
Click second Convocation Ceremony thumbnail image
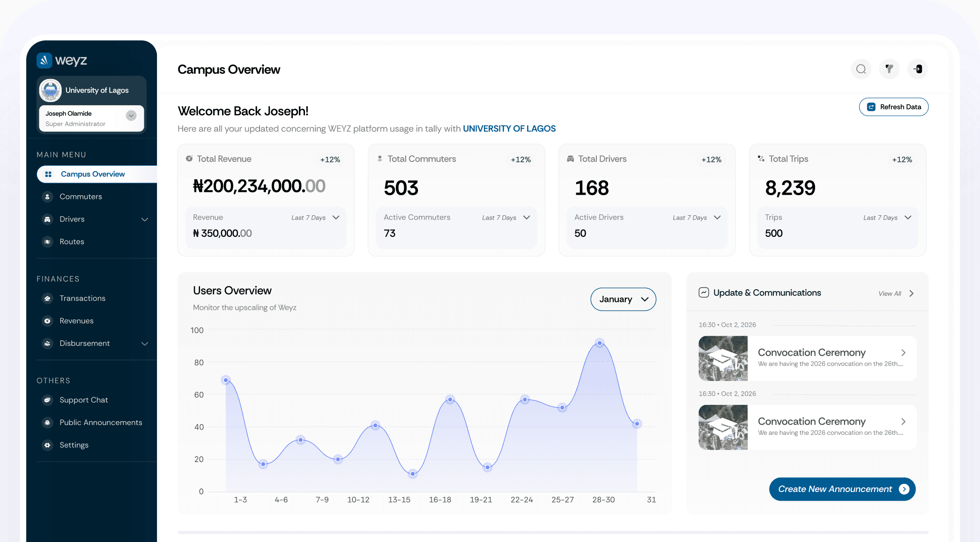tap(723, 427)
